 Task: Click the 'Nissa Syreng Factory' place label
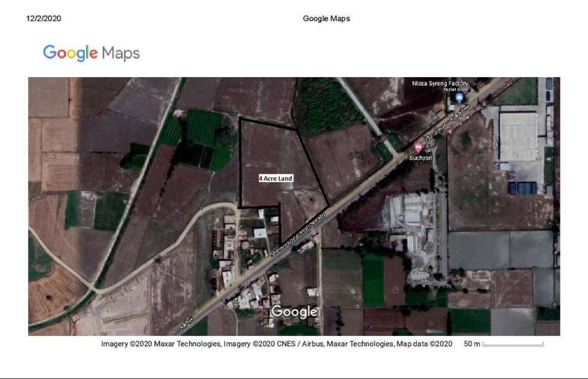440,84
